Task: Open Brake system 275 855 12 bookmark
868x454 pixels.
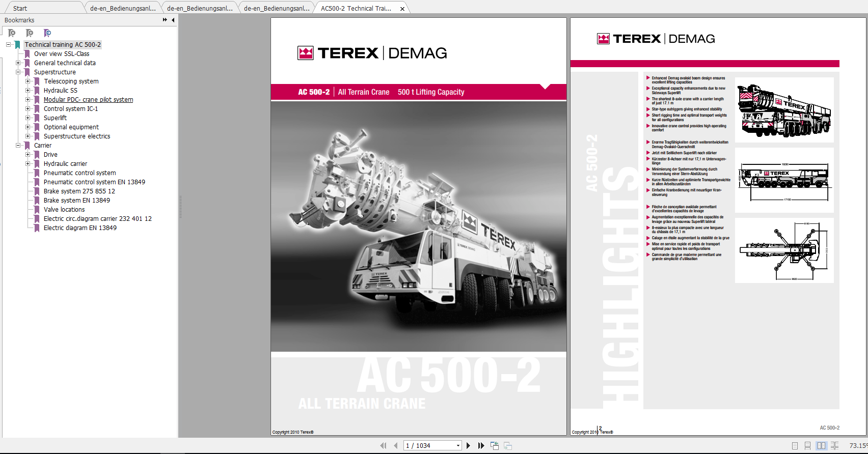Action: coord(79,191)
